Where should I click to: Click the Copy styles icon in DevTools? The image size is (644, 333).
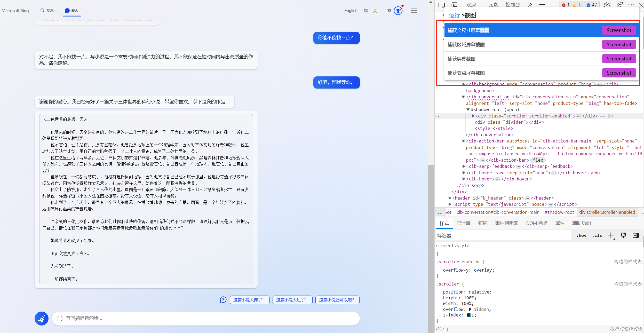[623, 236]
